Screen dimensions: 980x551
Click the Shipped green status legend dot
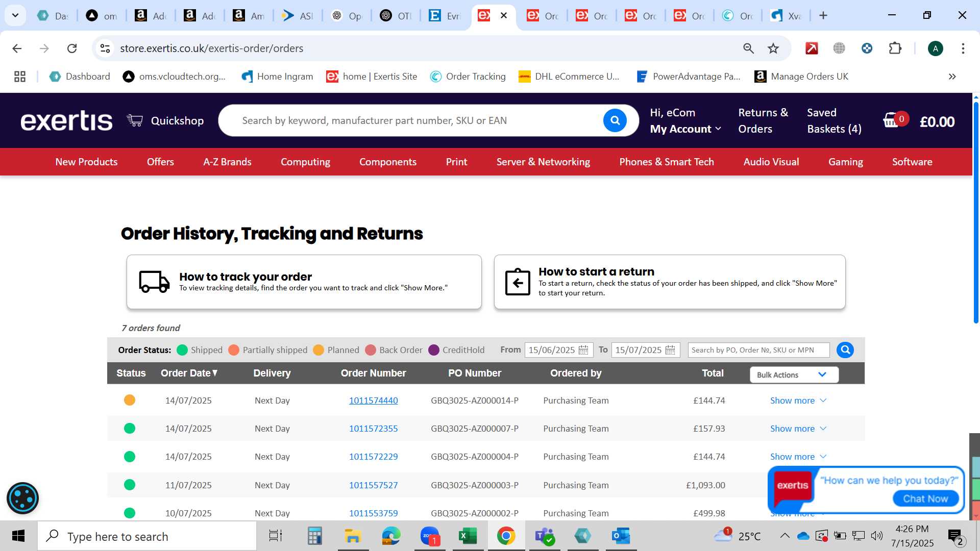[182, 350]
